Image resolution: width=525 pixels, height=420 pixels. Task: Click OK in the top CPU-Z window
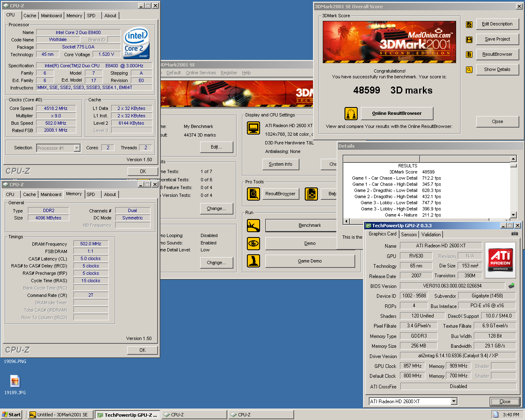coord(143,171)
